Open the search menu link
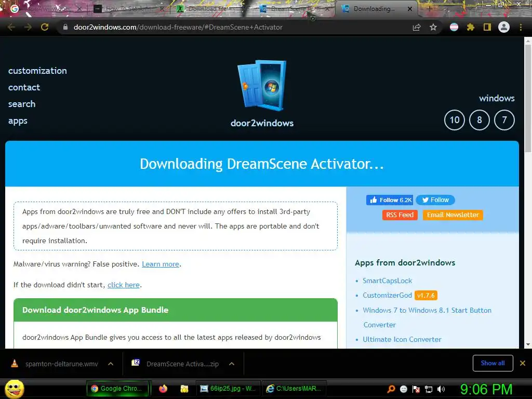Image resolution: width=532 pixels, height=399 pixels. [22, 104]
